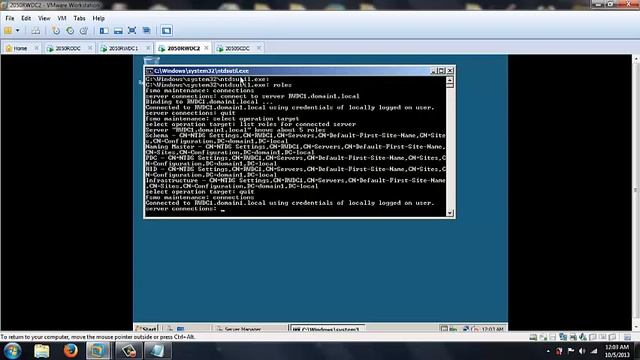Open Windows Explorer from taskbar
This screenshot has height=360, width=640.
[42, 351]
